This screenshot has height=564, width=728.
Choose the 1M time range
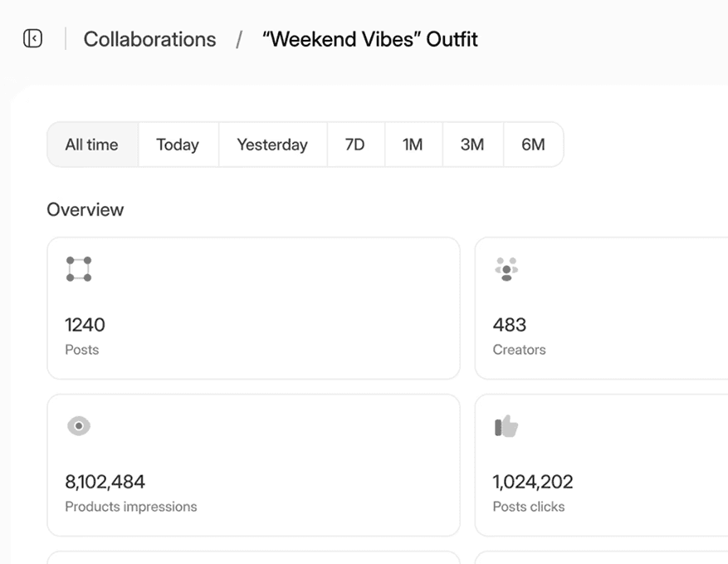[413, 145]
